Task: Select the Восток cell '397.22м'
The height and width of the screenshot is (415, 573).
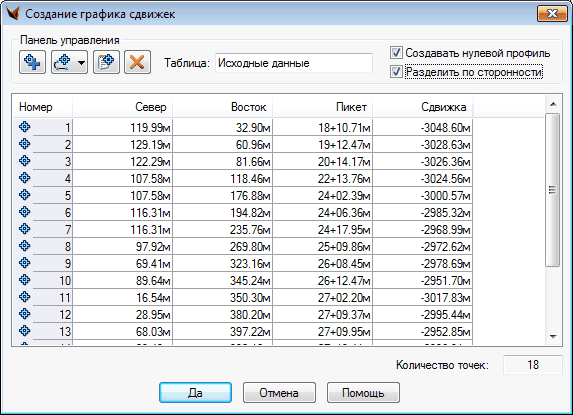Action: click(222, 332)
